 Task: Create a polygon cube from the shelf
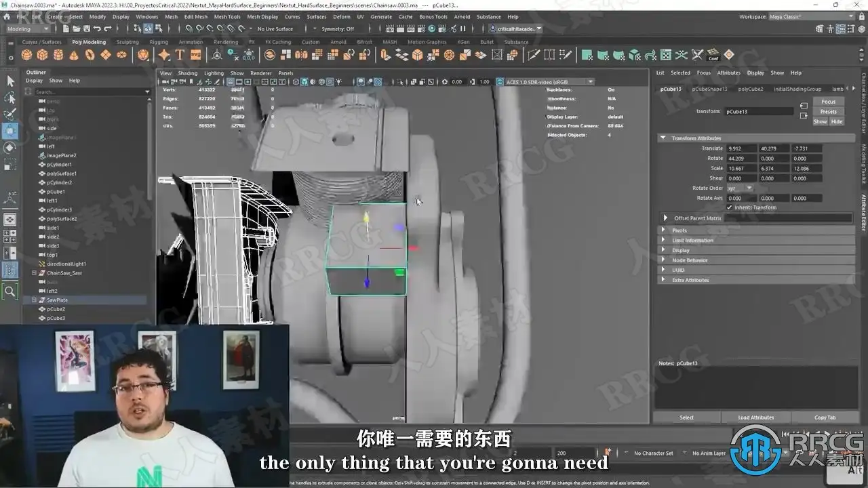click(x=43, y=55)
